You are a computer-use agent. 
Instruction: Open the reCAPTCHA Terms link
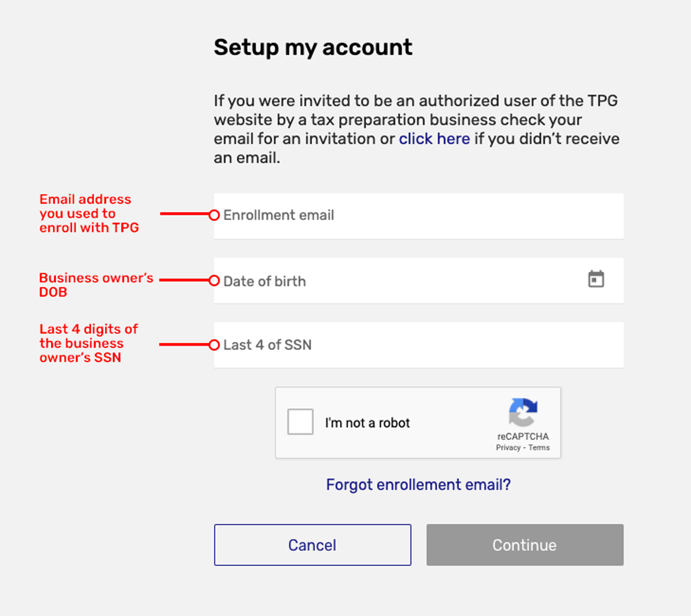click(539, 447)
